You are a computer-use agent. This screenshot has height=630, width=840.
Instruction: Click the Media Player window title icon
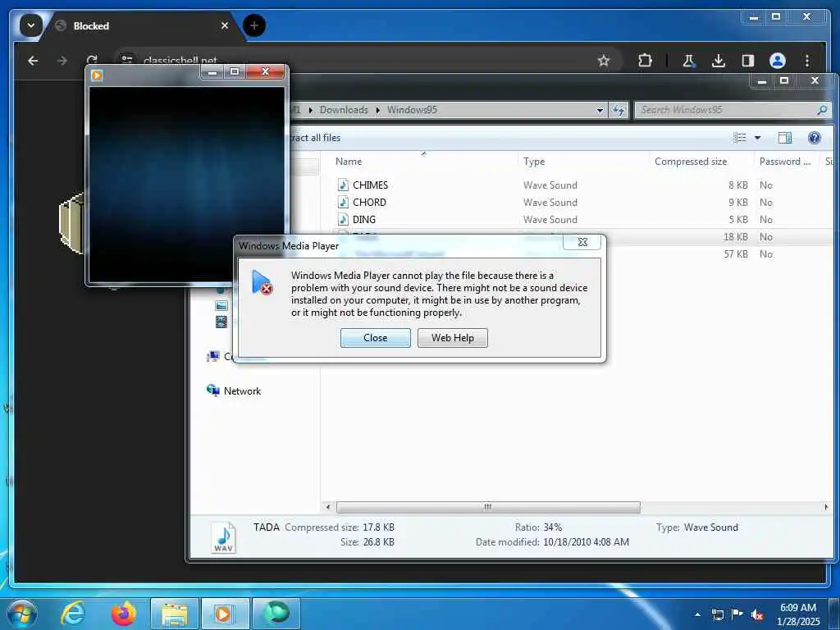tap(97, 75)
